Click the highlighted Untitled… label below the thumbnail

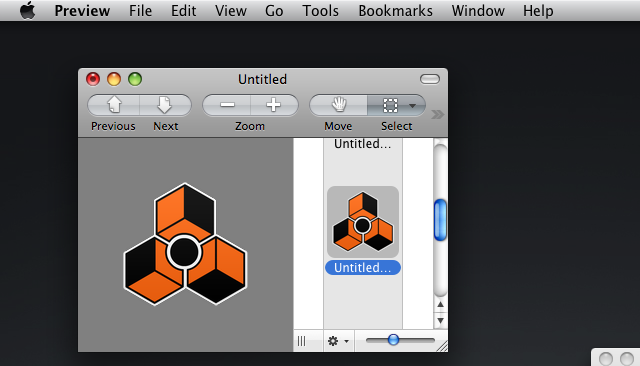pos(363,268)
